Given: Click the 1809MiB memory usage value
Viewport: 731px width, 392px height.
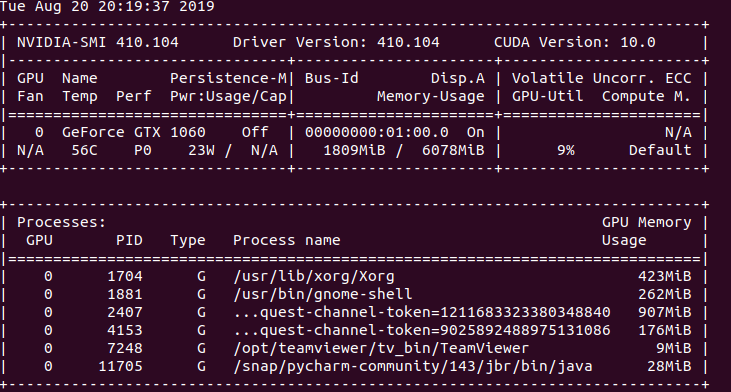Looking at the screenshot, I should [x=354, y=150].
